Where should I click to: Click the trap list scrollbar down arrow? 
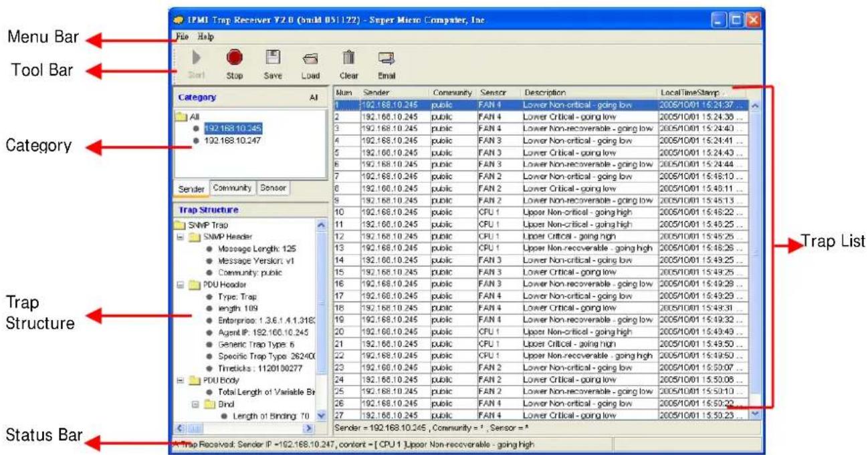click(756, 414)
